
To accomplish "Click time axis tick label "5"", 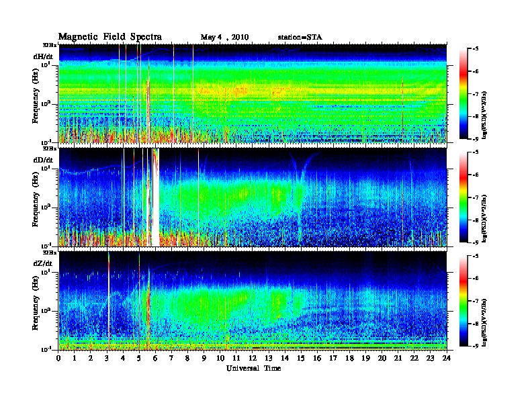I will [140, 359].
